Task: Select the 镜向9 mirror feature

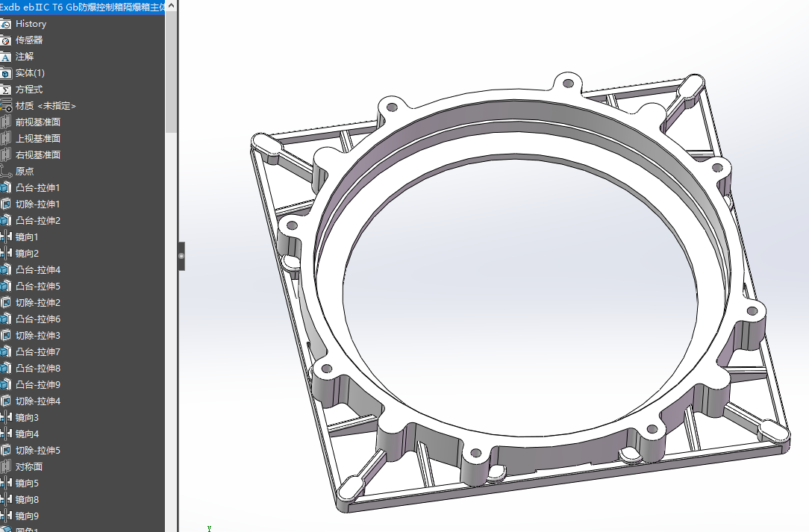Action: 27,516
